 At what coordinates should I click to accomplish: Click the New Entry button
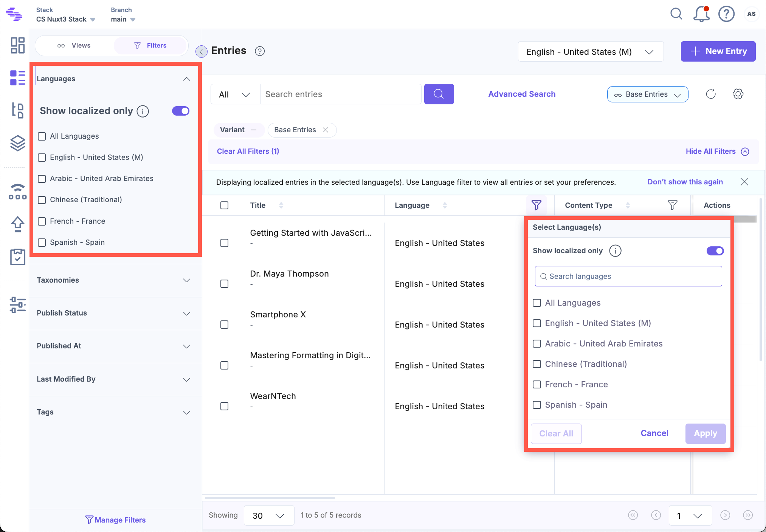(718, 51)
